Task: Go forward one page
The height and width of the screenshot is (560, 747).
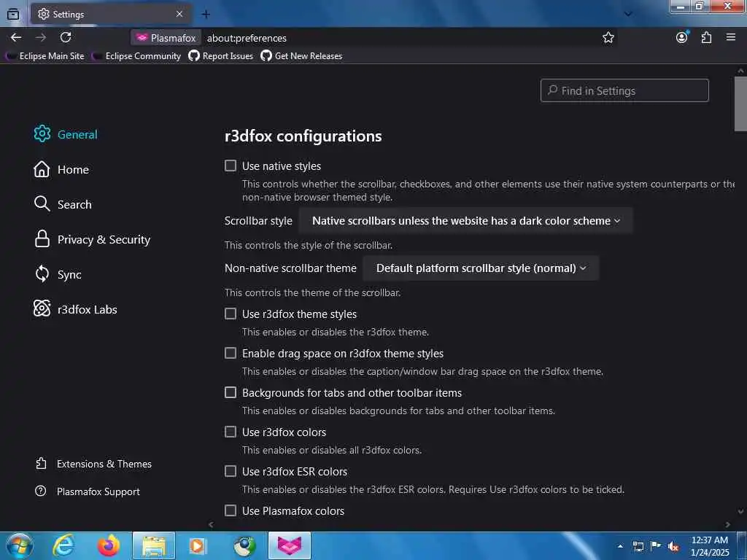Action: point(41,37)
